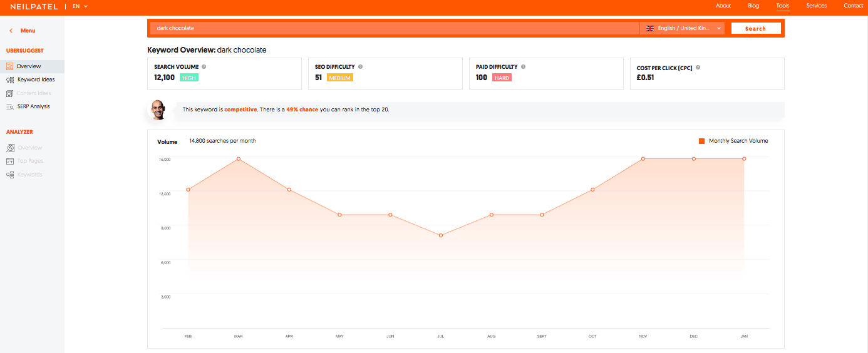Click the Search Volume help icon

tap(204, 66)
